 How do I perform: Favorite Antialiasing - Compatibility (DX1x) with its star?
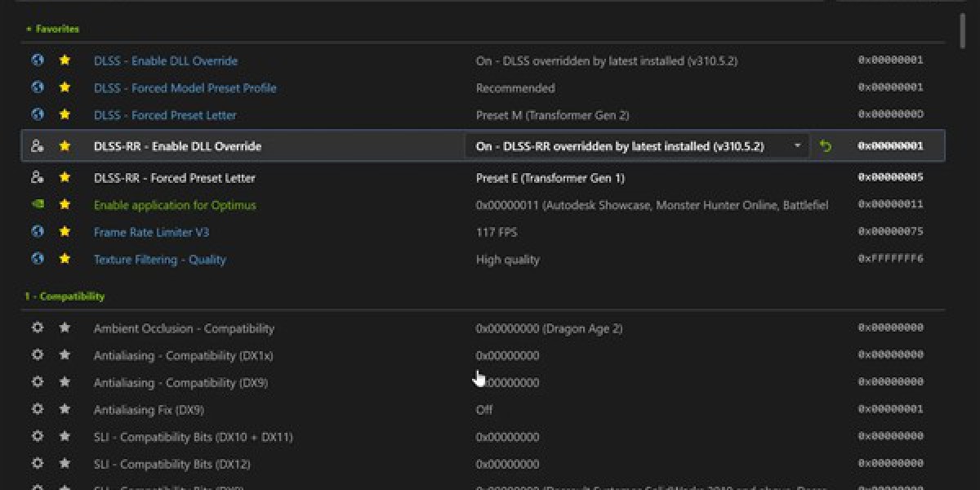click(x=65, y=355)
